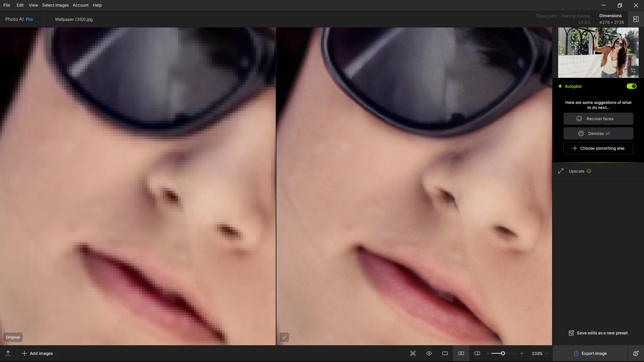Click the upload icon at bottom left
Image resolution: width=644 pixels, height=362 pixels.
tap(8, 353)
